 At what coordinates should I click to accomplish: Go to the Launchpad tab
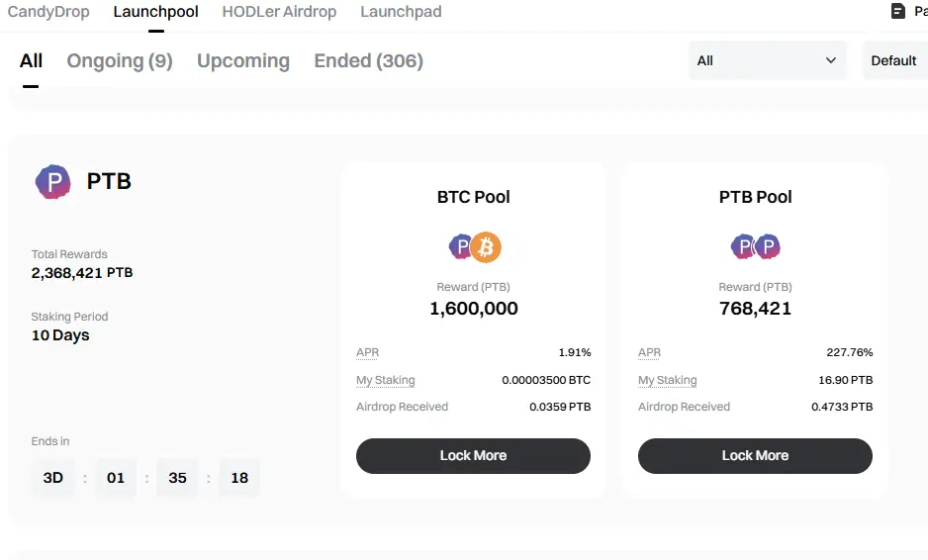[x=402, y=12]
